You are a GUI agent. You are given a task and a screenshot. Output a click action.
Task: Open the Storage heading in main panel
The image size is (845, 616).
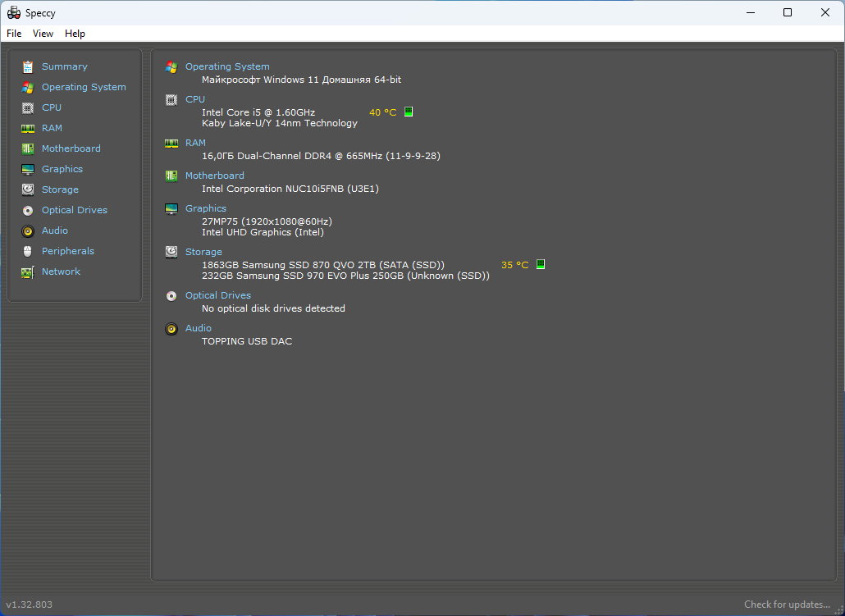pos(203,252)
